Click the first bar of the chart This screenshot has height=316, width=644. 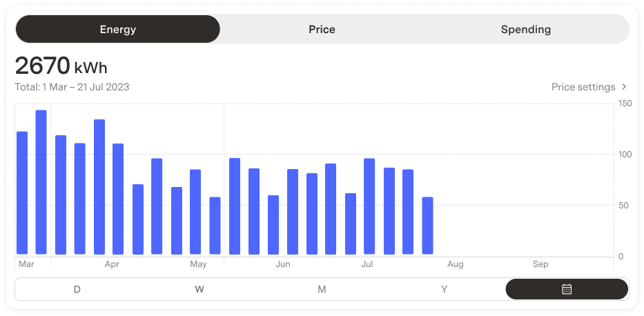point(21,192)
